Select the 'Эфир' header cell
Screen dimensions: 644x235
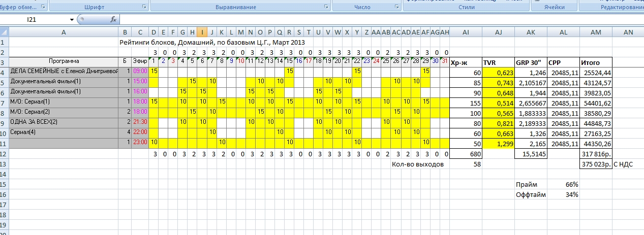[140, 61]
